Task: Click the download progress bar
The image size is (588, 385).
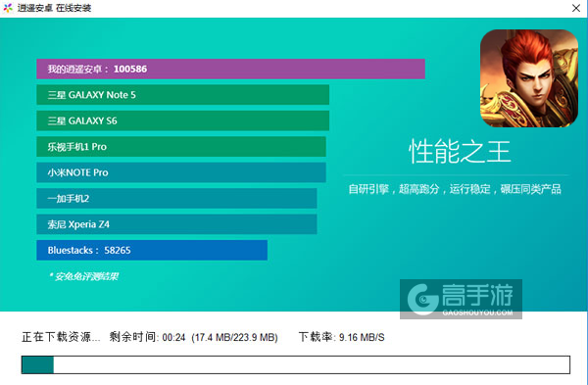Action: pos(296,364)
